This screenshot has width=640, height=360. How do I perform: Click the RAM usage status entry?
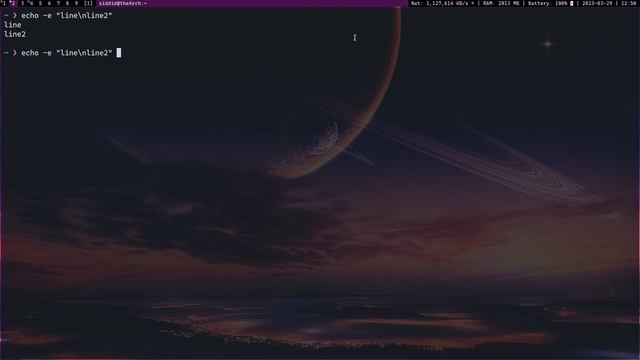(x=501, y=3)
